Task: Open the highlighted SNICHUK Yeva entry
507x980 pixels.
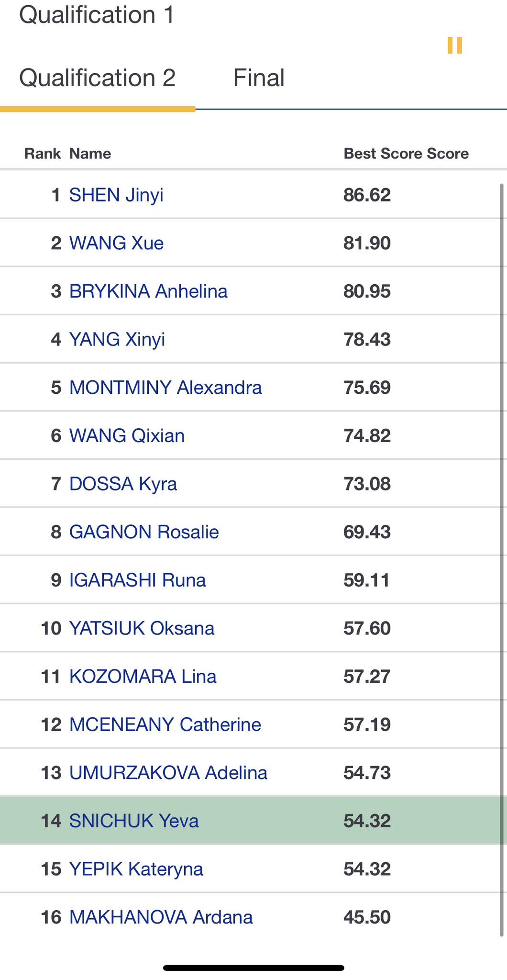Action: [x=134, y=821]
